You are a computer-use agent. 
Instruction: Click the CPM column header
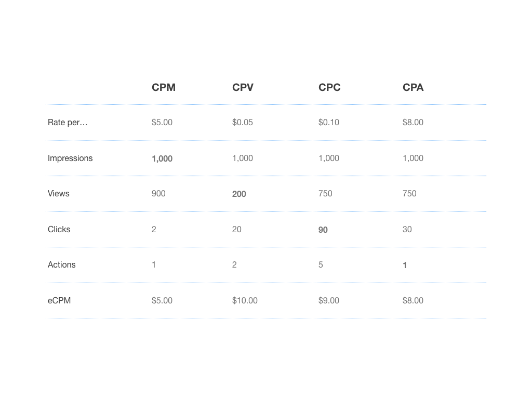(164, 87)
